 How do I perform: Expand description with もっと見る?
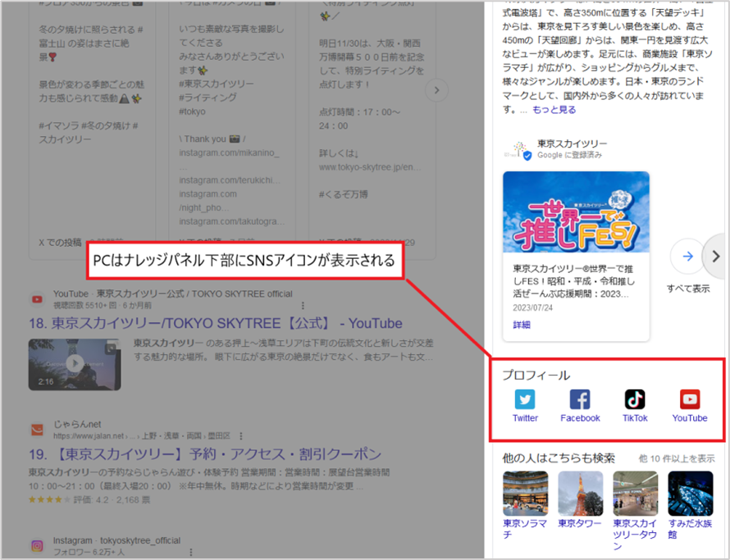point(554,109)
